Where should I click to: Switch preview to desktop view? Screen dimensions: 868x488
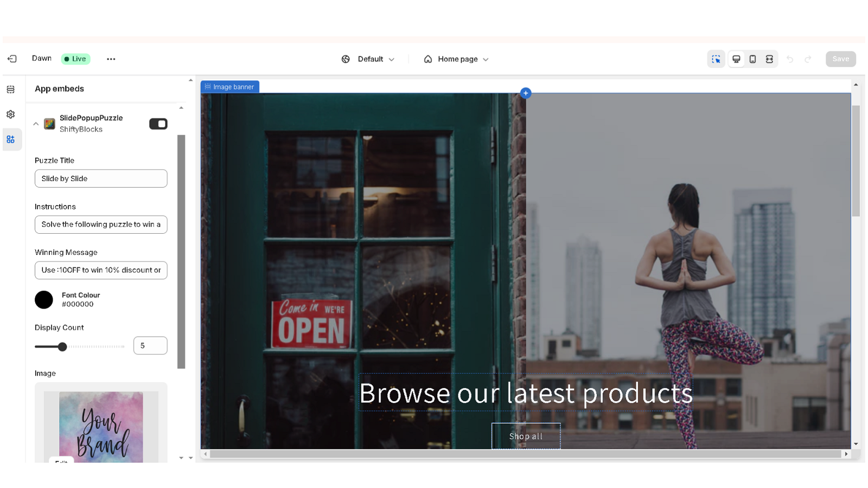click(736, 59)
